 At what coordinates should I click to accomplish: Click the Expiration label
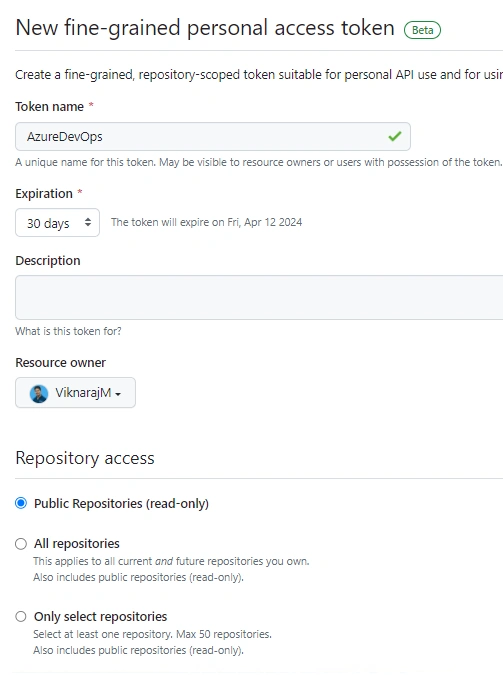point(44,194)
